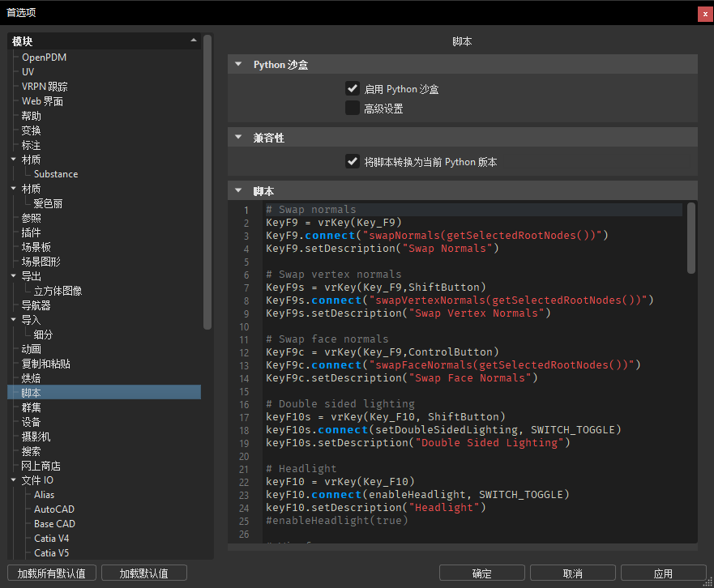Screen dimensions: 714x588
Task: Click 加载所有默认值 button
Action: (51, 573)
